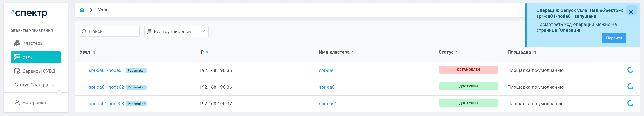
Task: Collapse the sidebar with the arrow button
Action: click(x=59, y=93)
